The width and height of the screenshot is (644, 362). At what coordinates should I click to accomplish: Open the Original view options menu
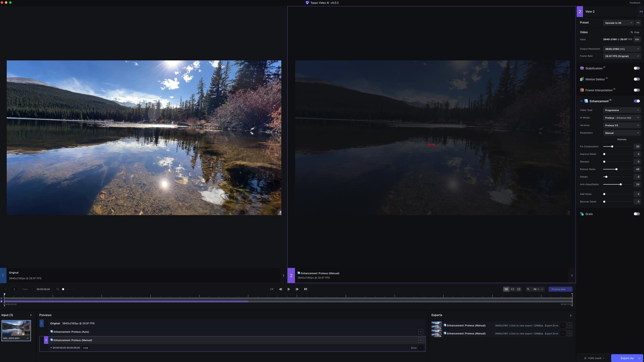click(283, 275)
